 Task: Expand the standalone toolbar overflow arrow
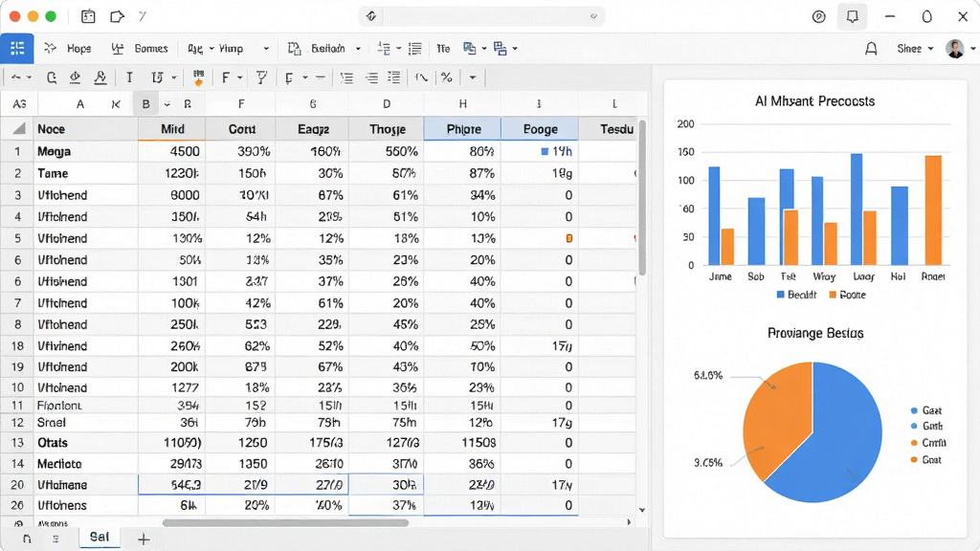tap(473, 77)
